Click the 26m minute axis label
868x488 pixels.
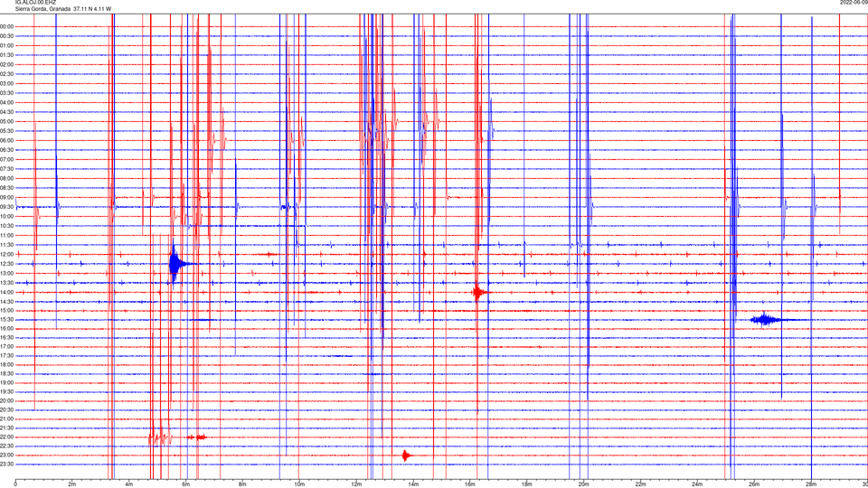pyautogui.click(x=754, y=484)
